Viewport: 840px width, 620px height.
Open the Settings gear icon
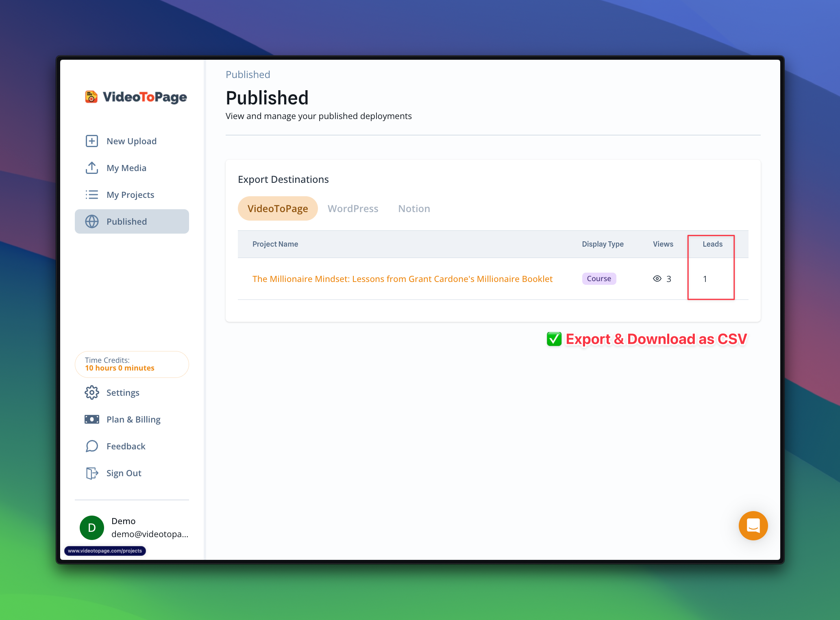pos(92,392)
